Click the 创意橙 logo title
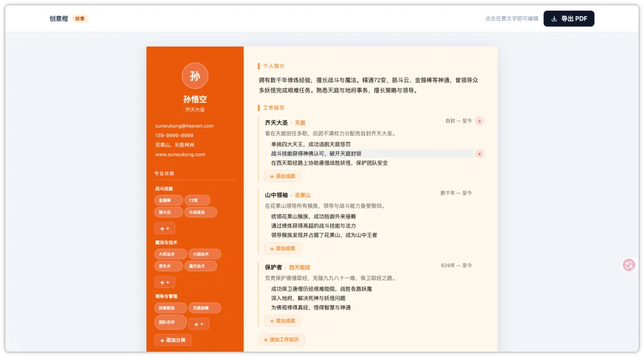The image size is (644, 357). 58,19
